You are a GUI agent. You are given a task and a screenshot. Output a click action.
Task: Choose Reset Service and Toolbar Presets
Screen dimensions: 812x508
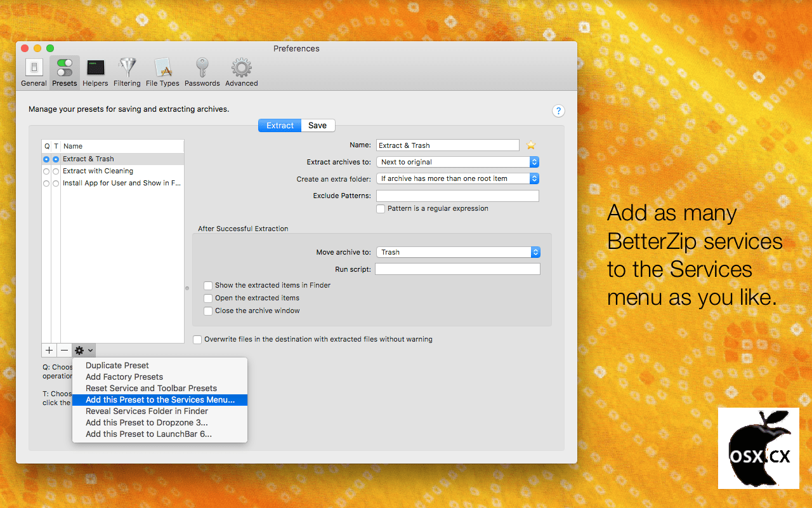160,389
